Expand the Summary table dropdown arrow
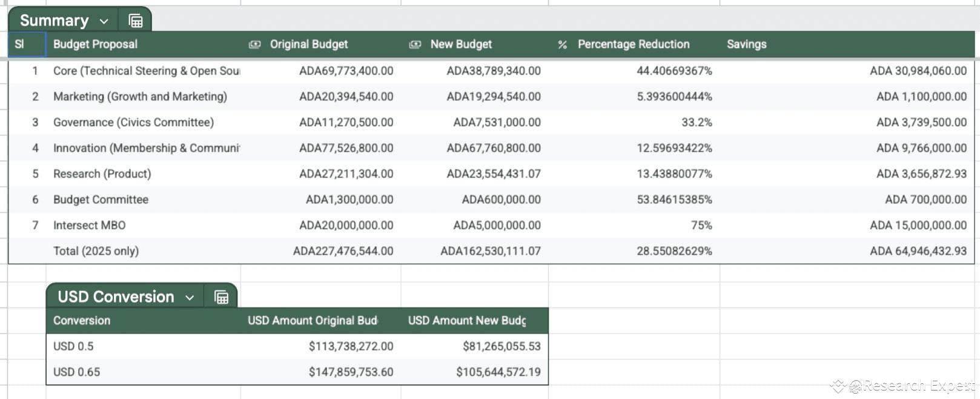Screen dimensions: 980x399 click(x=104, y=21)
